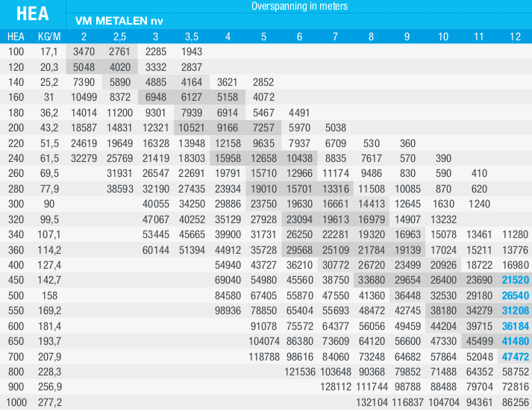
Task: Select the 'Overspanning in meters' heading
Action: point(299,6)
